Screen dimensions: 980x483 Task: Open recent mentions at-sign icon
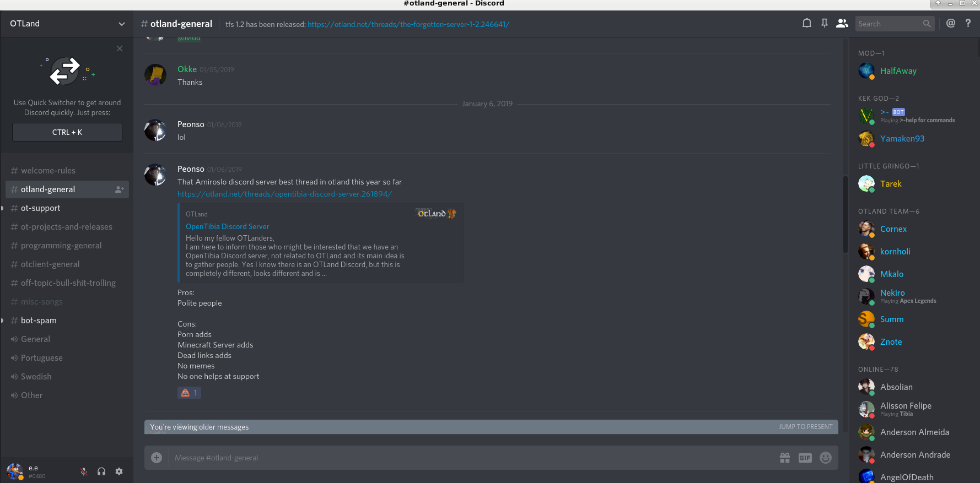click(x=950, y=24)
